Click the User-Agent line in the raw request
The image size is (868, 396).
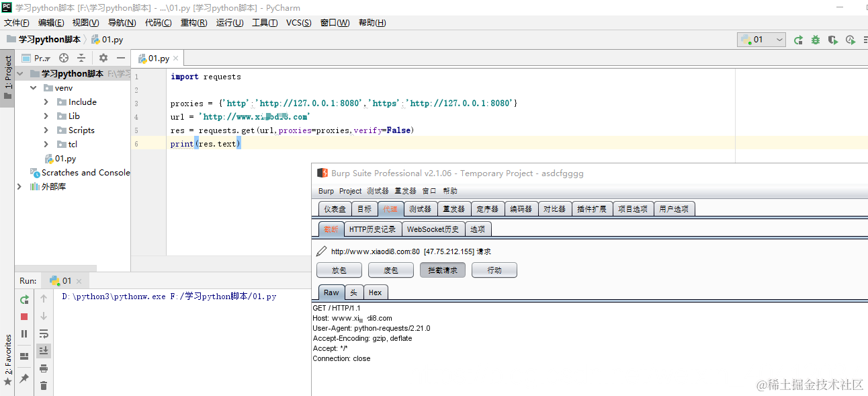point(372,329)
